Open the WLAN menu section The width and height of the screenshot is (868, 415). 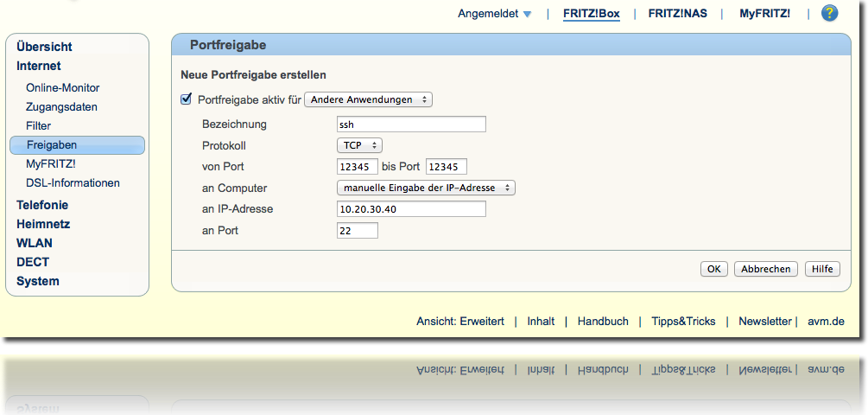34,243
